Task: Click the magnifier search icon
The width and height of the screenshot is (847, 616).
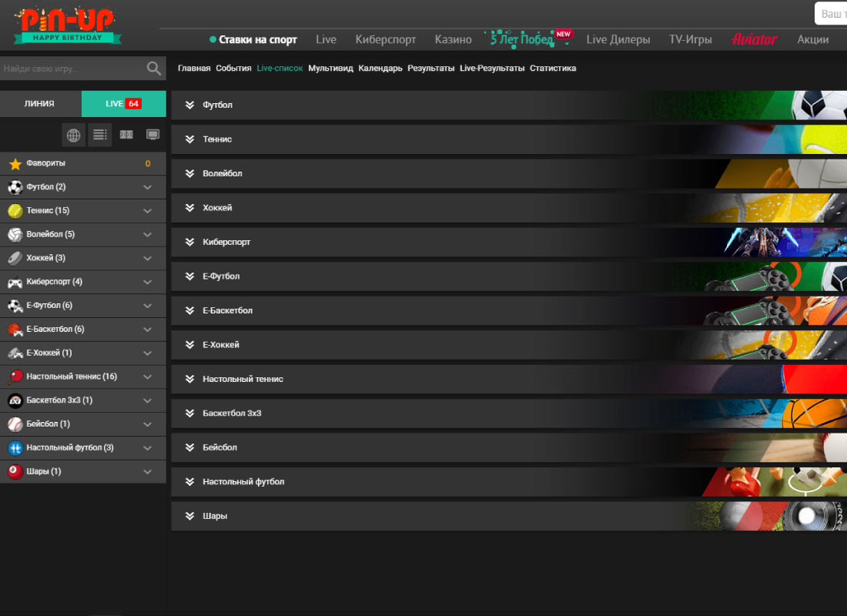Action: tap(154, 69)
